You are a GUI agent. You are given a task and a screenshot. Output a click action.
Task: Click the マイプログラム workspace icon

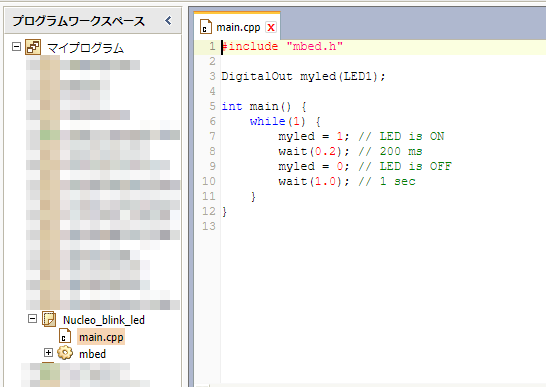click(x=33, y=47)
